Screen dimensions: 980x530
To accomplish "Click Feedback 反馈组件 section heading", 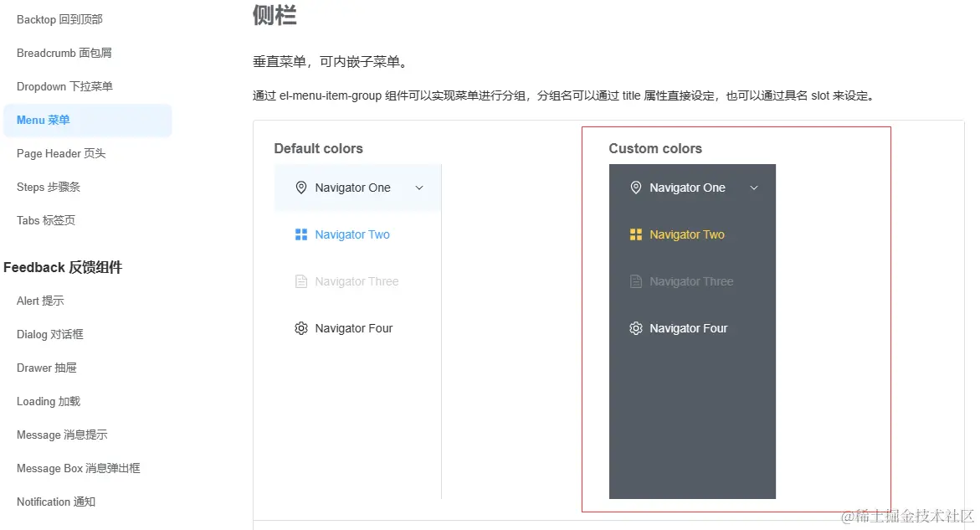I will point(63,267).
